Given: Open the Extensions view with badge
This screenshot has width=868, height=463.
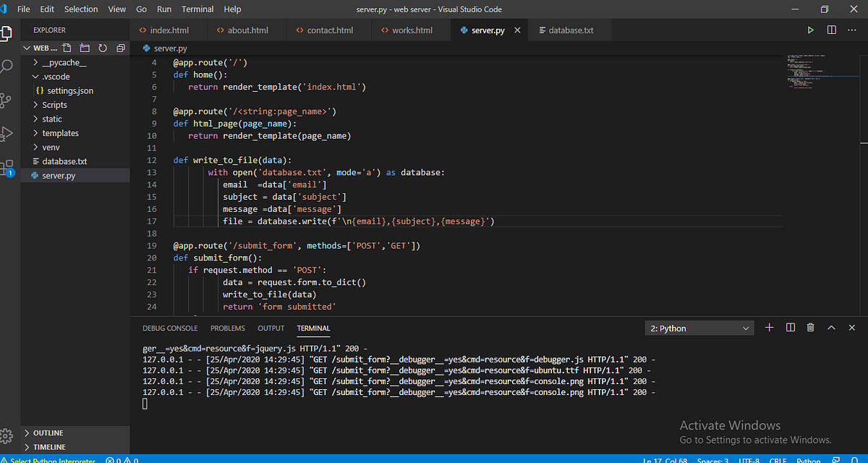Looking at the screenshot, I should point(7,169).
